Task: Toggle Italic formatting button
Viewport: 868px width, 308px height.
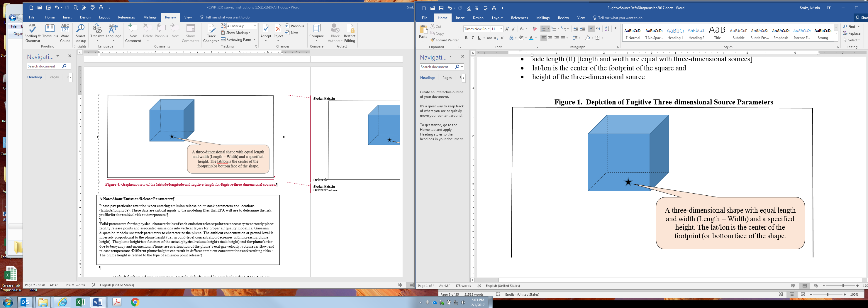Action: pos(473,38)
